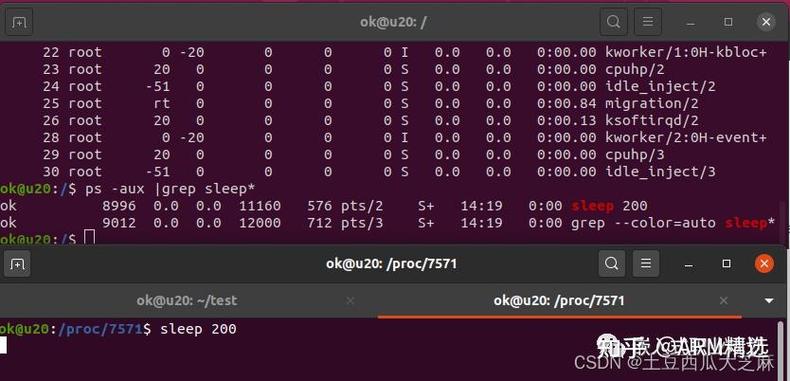The width and height of the screenshot is (790, 381).
Task: Click the 'sleep 200' command in bottom terminal
Action: point(198,330)
